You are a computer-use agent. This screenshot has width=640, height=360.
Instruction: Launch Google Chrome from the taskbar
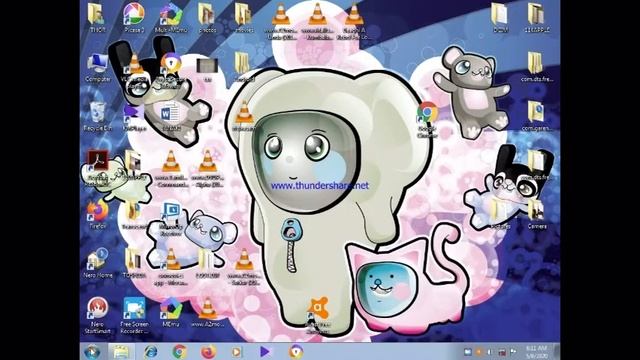pos(179,352)
